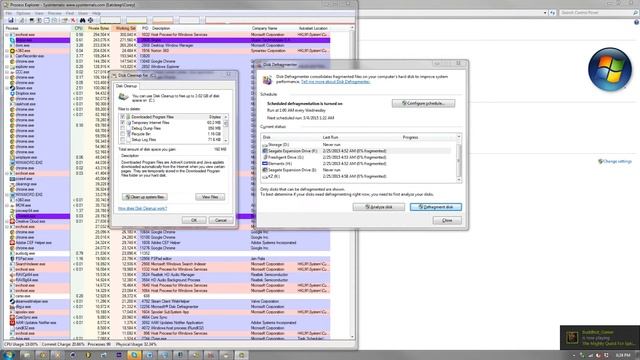Image resolution: width=640 pixels, height=360 pixels.
Task: Enable the Setup Log Files checkbox
Action: pyautogui.click(x=122, y=140)
